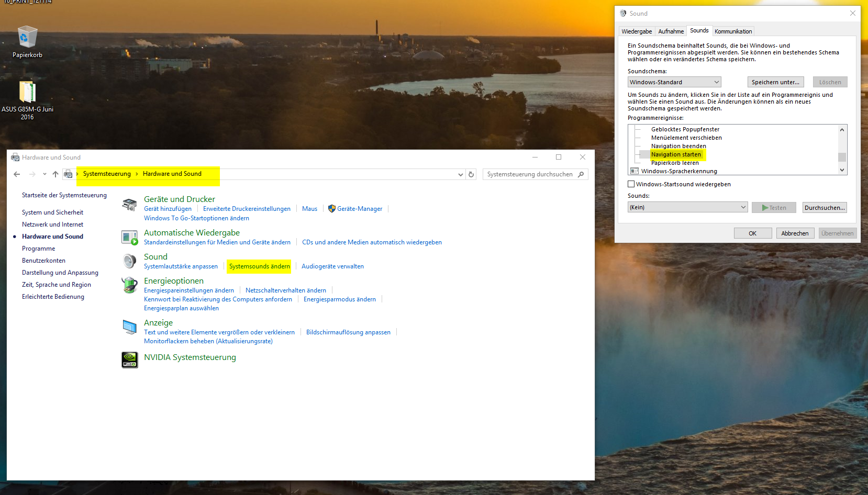Click the Control Panel icon in address bar
868x495 pixels.
click(68, 174)
